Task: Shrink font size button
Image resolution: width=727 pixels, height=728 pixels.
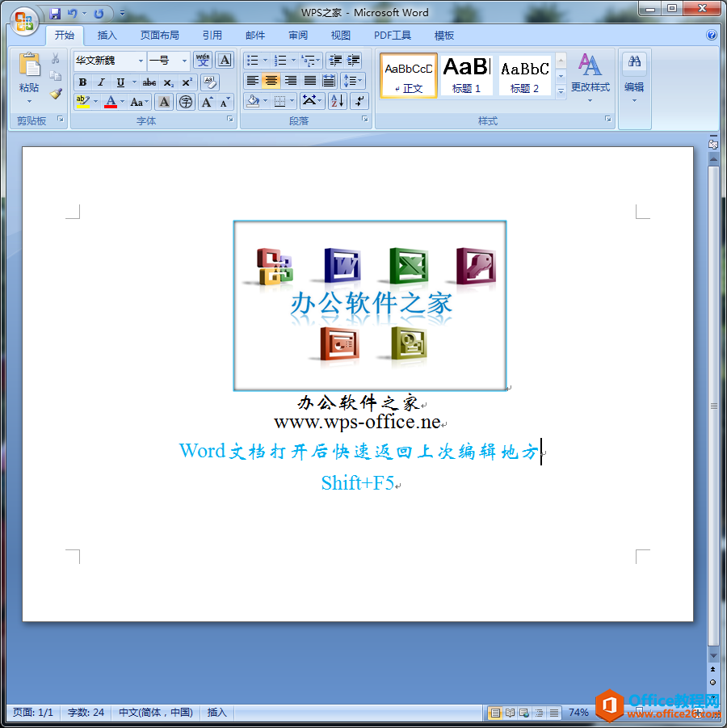Action: click(225, 102)
